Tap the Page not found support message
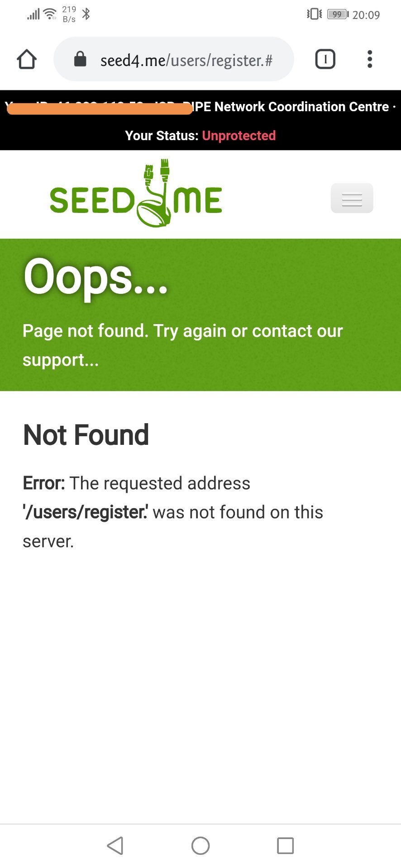401x868 pixels. pos(183,345)
